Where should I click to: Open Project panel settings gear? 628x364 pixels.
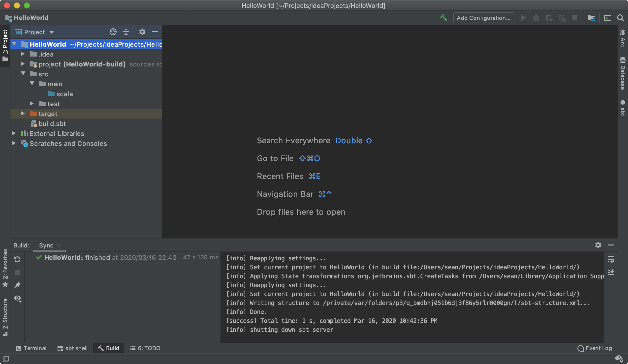142,32
